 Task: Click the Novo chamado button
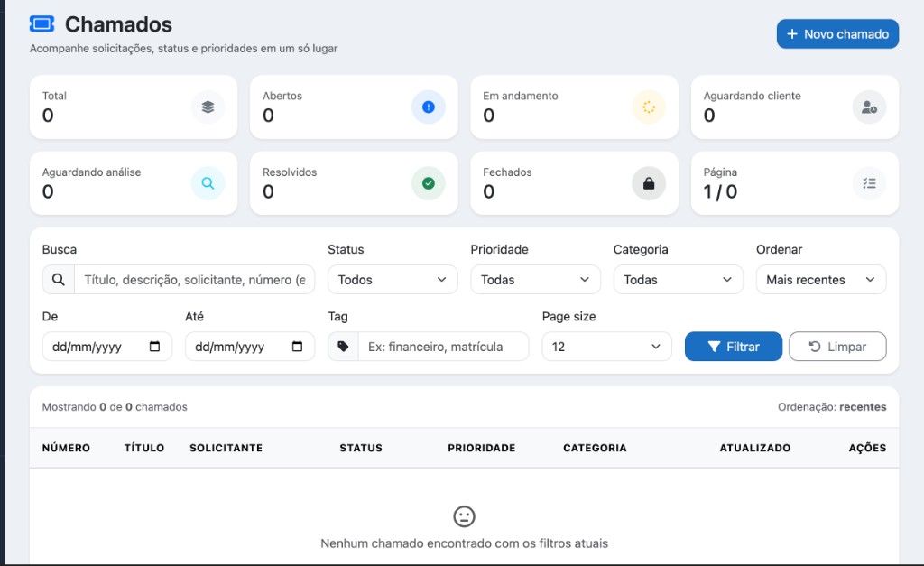(837, 34)
